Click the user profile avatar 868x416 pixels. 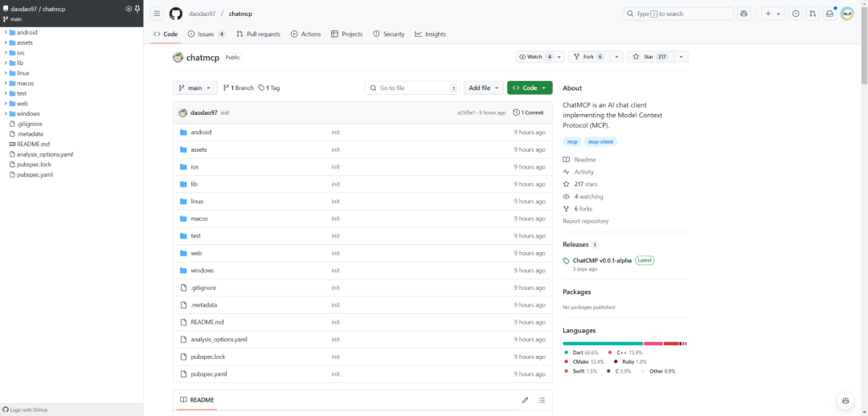847,14
